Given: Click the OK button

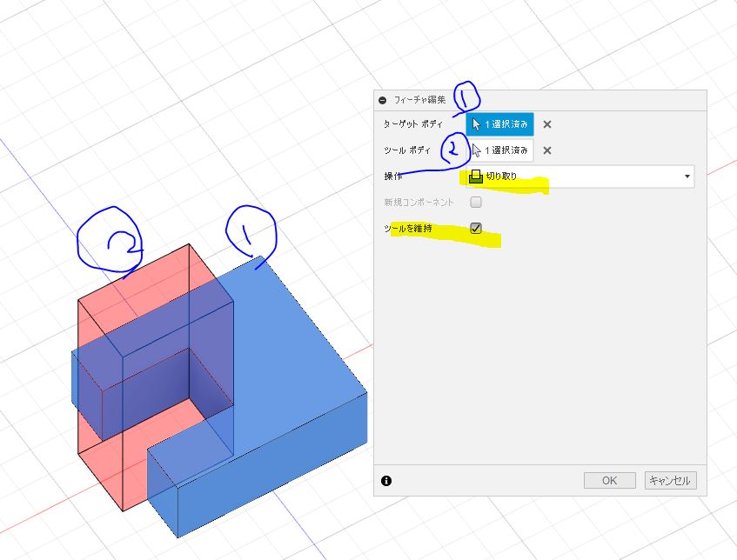Looking at the screenshot, I should point(610,481).
